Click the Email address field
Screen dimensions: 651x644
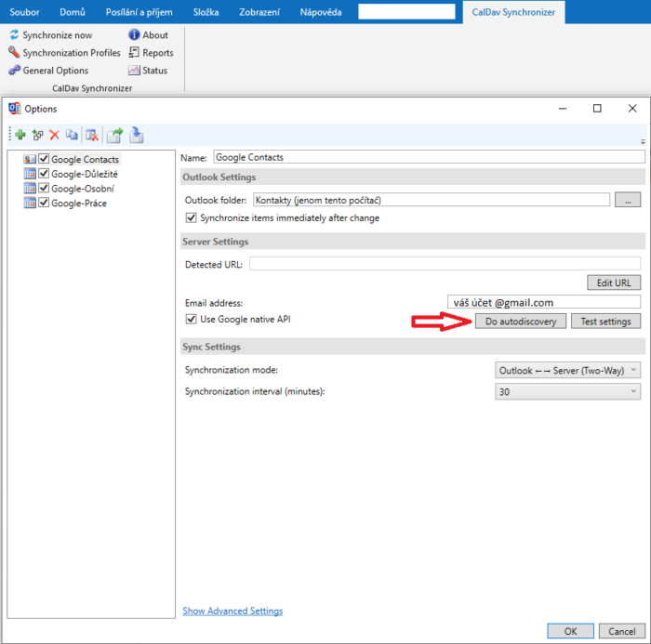(x=544, y=302)
